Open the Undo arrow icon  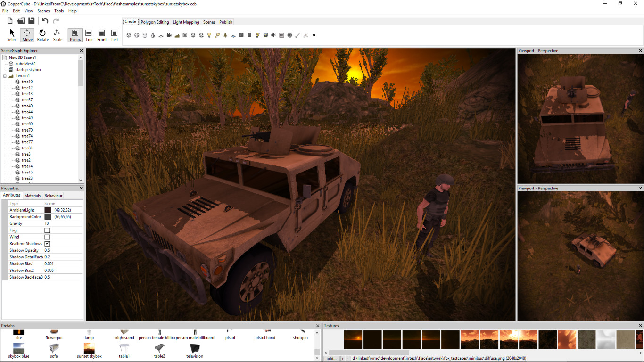pyautogui.click(x=45, y=20)
